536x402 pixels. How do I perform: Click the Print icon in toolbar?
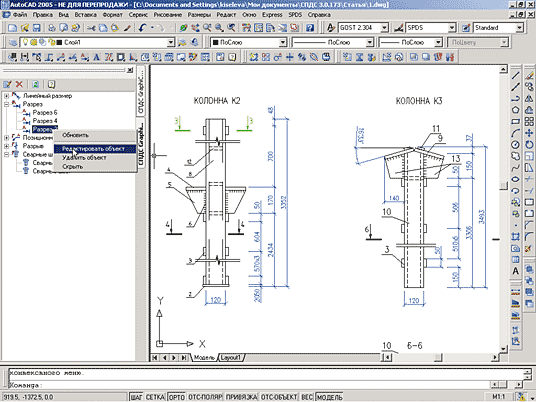[x=52, y=28]
